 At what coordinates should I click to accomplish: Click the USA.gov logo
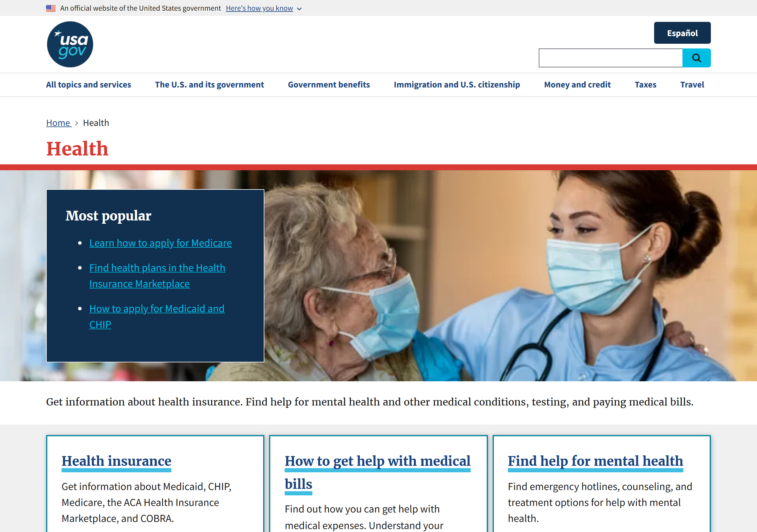[x=70, y=45]
